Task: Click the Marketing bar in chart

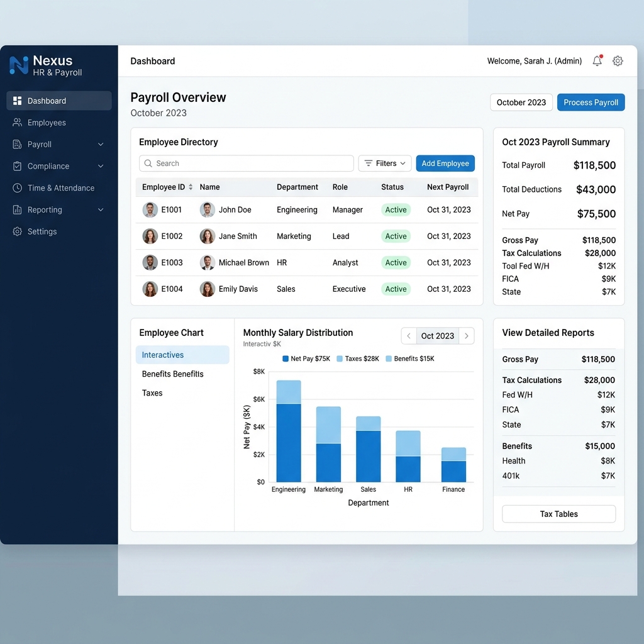Action: (328, 444)
